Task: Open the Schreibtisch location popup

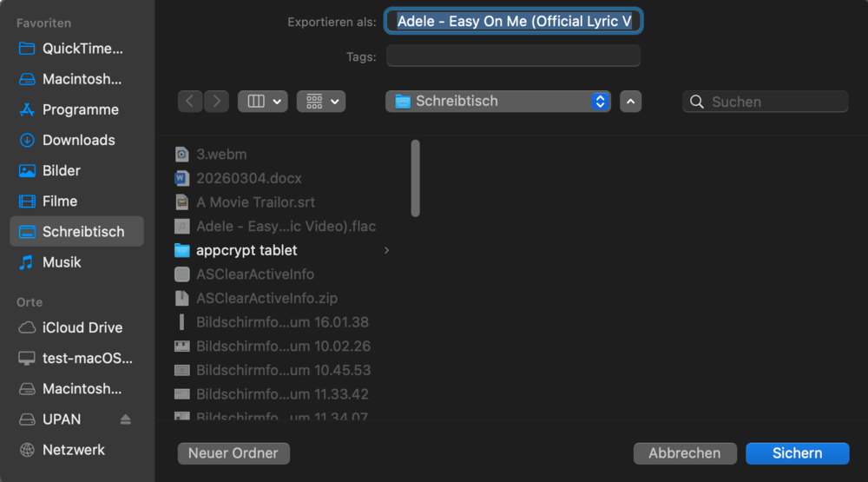Action: tap(497, 102)
